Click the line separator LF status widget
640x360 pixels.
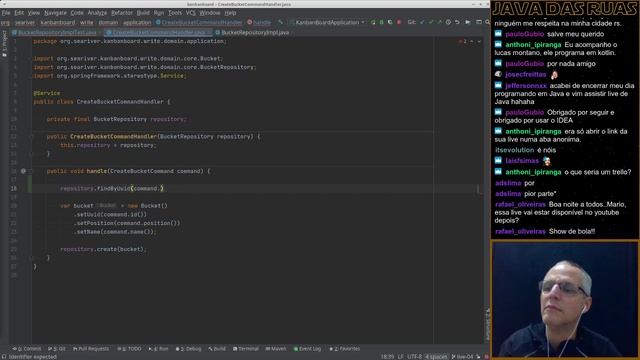point(400,357)
